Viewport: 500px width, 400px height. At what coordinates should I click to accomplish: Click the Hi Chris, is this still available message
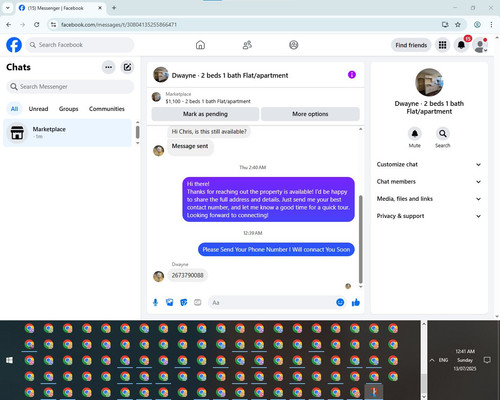coord(209,132)
